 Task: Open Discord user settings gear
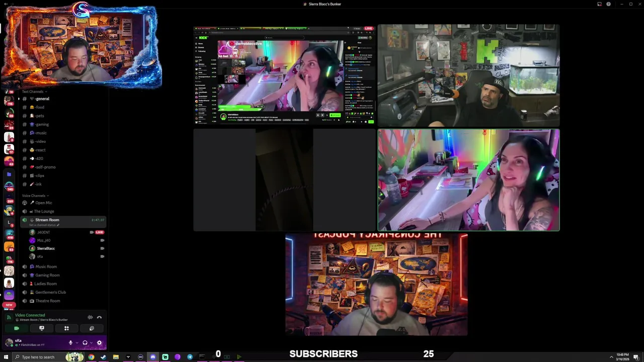click(99, 343)
